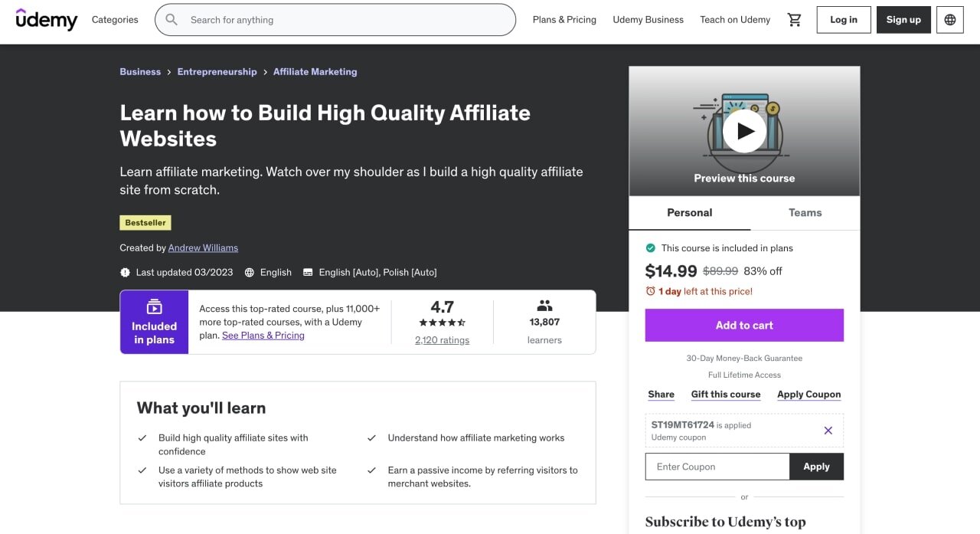
Task: Click the Included in plans badge icon
Action: (154, 307)
